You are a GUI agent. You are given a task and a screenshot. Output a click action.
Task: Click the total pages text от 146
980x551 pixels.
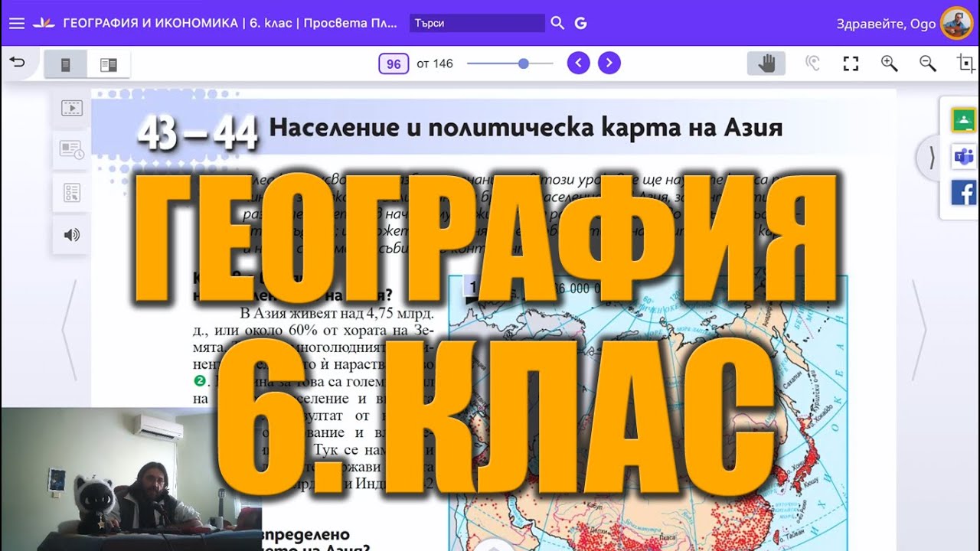pyautogui.click(x=435, y=64)
